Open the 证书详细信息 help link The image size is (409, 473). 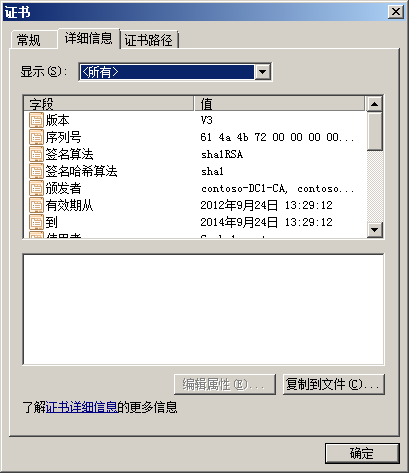tap(82, 407)
